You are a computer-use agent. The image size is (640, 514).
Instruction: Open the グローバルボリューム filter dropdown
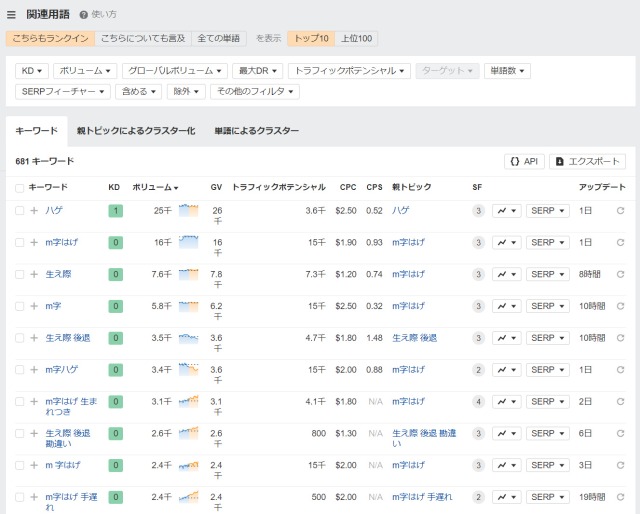coord(175,71)
